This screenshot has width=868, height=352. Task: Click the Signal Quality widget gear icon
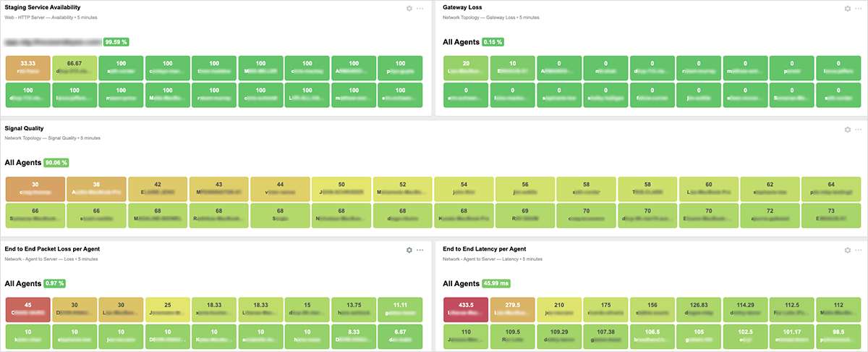pos(848,130)
